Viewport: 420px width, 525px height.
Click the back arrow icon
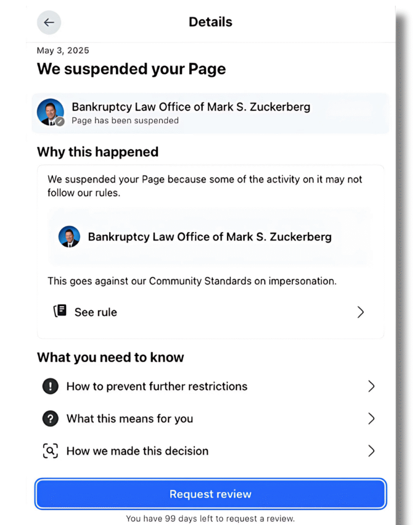[x=49, y=22]
